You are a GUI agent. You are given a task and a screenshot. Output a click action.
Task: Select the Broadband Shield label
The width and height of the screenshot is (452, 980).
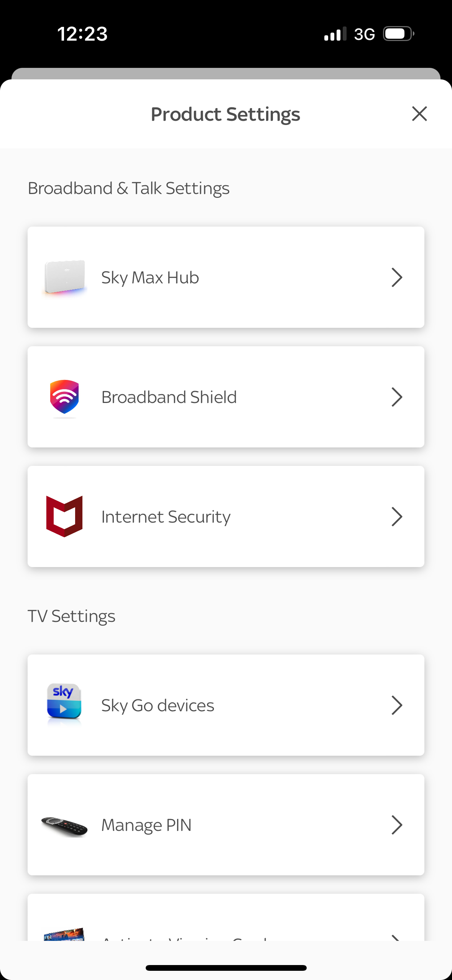click(169, 397)
